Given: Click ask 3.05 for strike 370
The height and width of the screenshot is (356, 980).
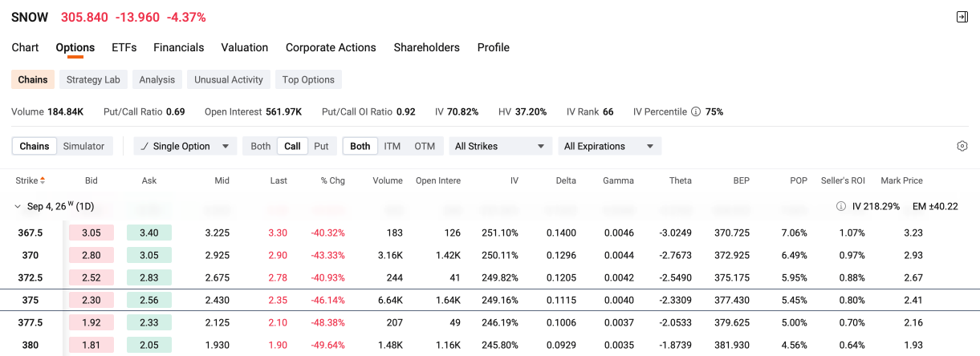Looking at the screenshot, I should [x=149, y=255].
